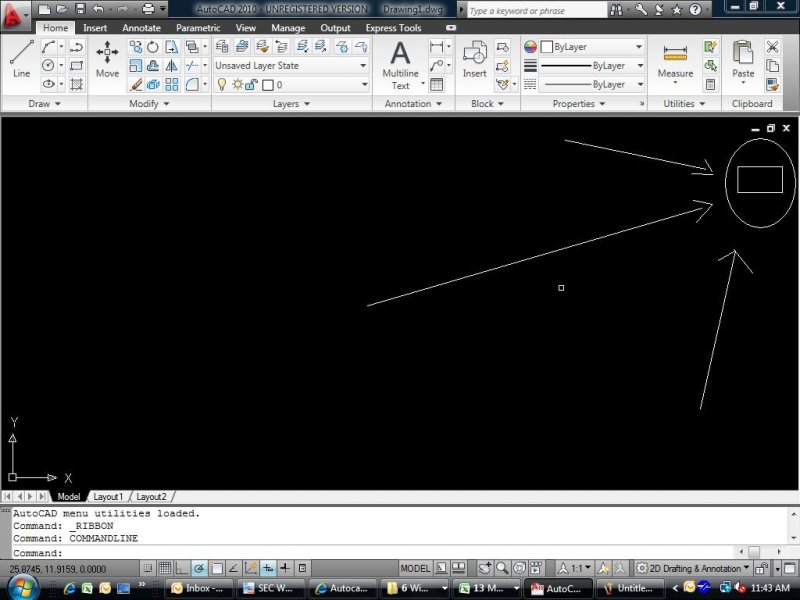Pick the Stretch tool in Modify panel

click(171, 47)
